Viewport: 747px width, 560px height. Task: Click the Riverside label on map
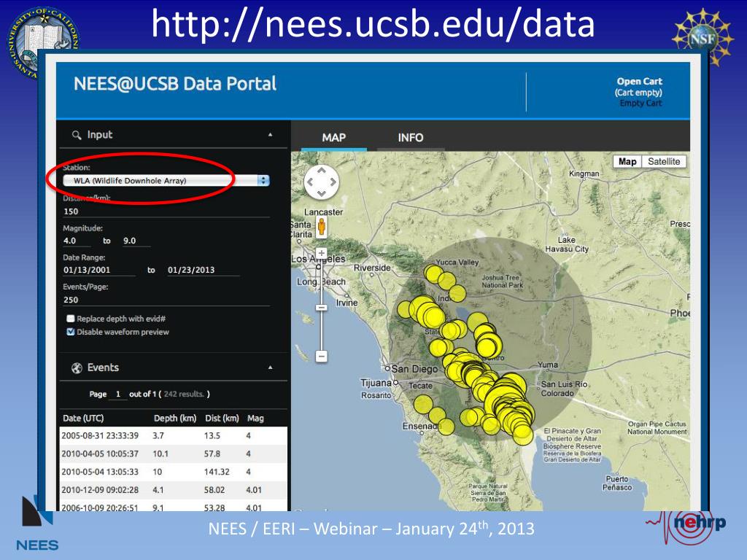[x=372, y=268]
